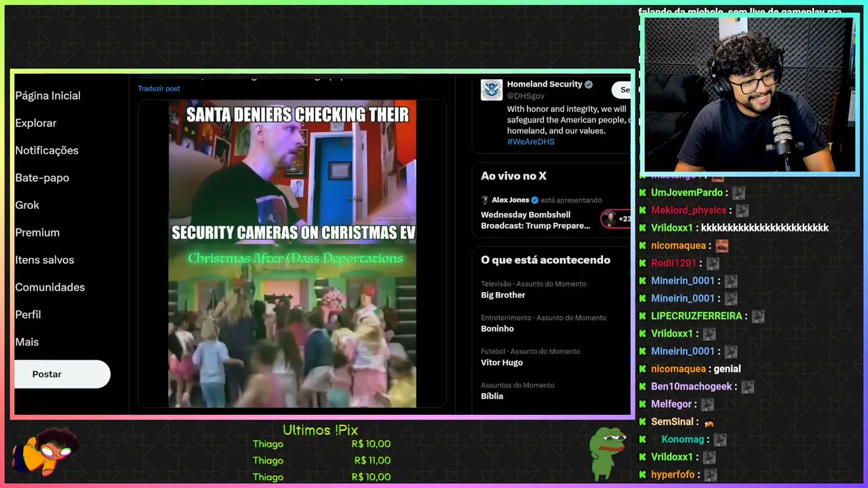This screenshot has width=868, height=488.
Task: Click the 'O que está acontecendo' heading
Action: 545,260
